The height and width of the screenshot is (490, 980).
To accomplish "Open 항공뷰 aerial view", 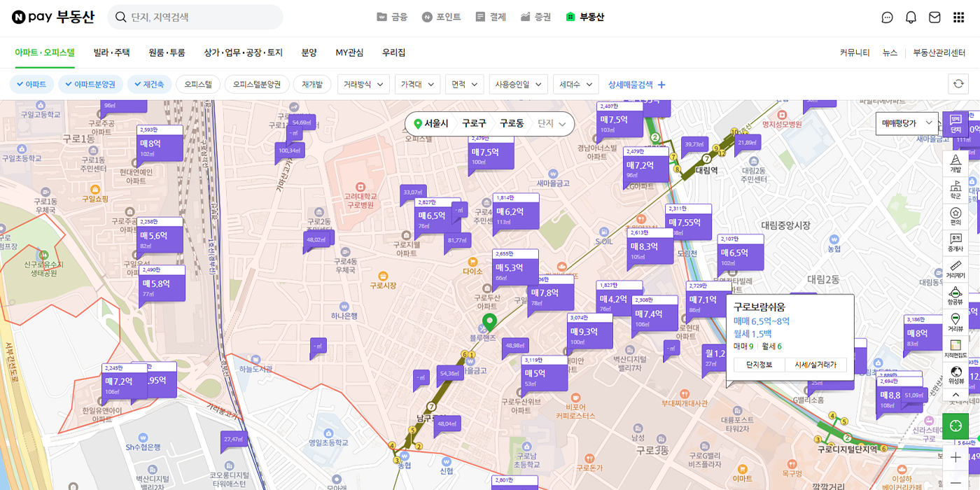I will (955, 295).
